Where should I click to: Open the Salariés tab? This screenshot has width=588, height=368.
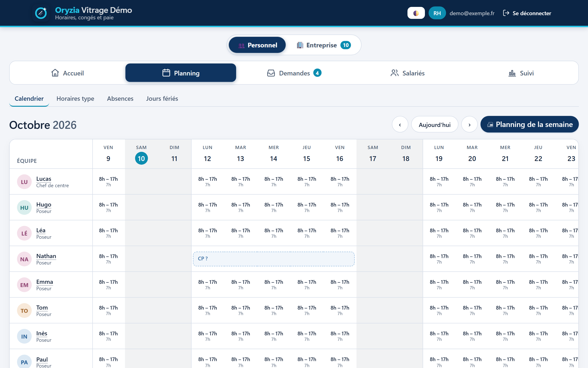pyautogui.click(x=407, y=73)
